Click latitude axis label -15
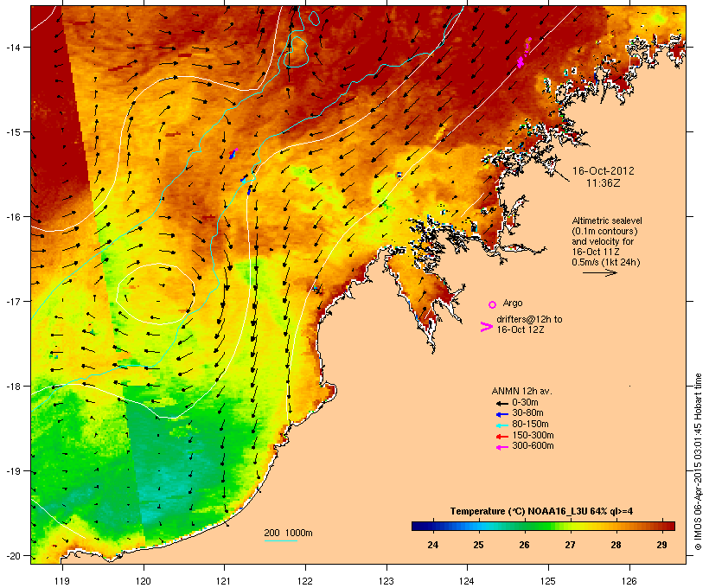 (x=11, y=132)
